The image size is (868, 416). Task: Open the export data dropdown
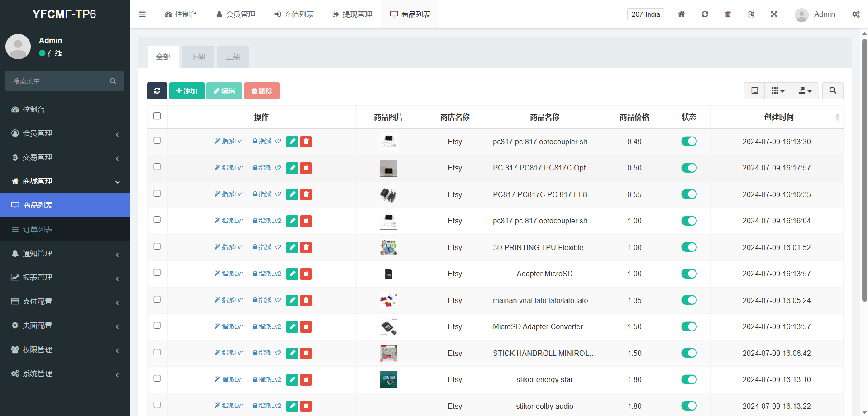click(x=805, y=91)
